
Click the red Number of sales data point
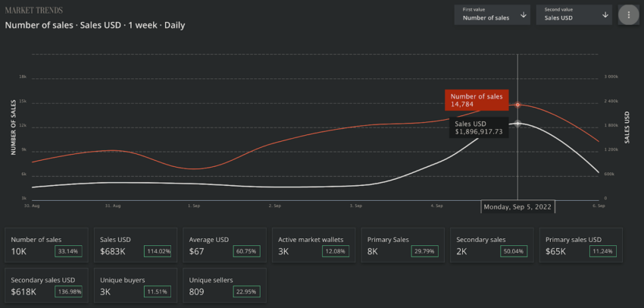[x=518, y=105]
